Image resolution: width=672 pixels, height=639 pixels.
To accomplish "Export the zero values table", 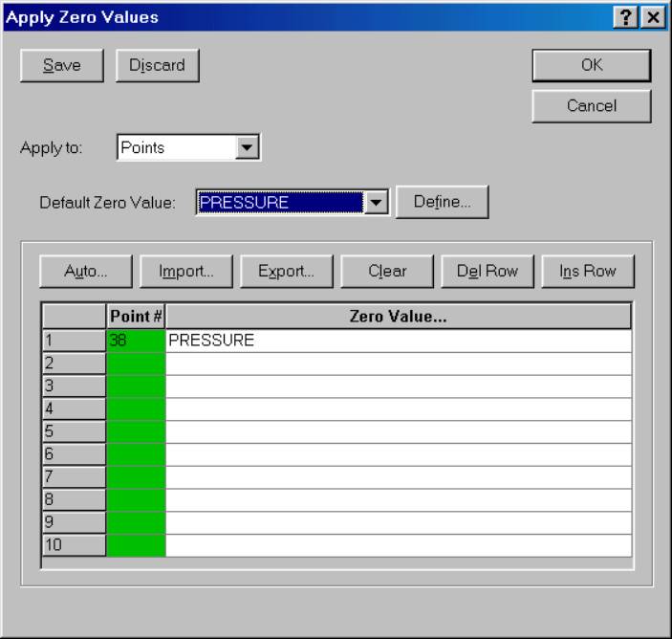I will coord(286,271).
